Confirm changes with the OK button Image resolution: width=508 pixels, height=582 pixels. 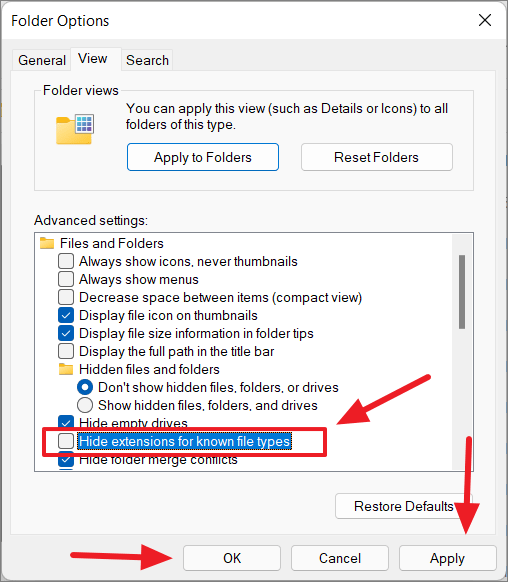232,558
